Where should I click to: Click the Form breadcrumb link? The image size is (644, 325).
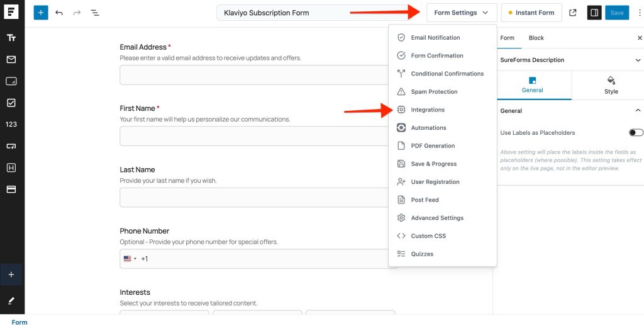point(19,322)
